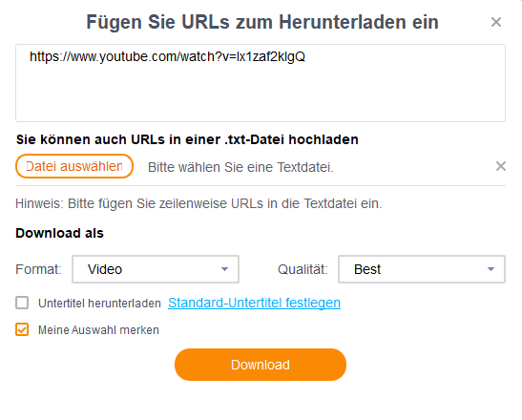Click the Format dropdown arrow icon
Viewport: 522px width, 420px height.
tap(224, 269)
